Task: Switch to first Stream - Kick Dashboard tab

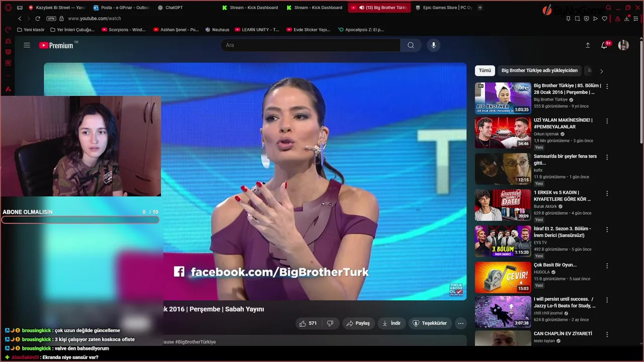Action: (x=250, y=8)
